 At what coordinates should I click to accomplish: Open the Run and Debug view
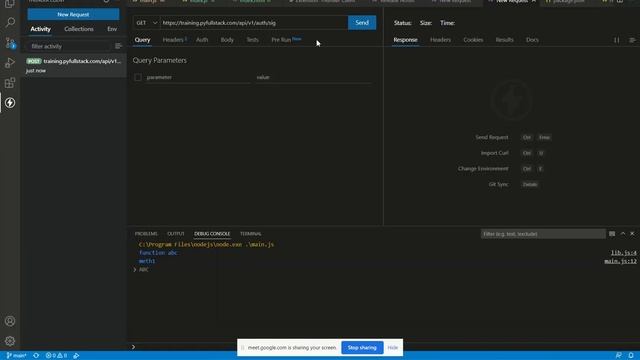tap(10, 63)
